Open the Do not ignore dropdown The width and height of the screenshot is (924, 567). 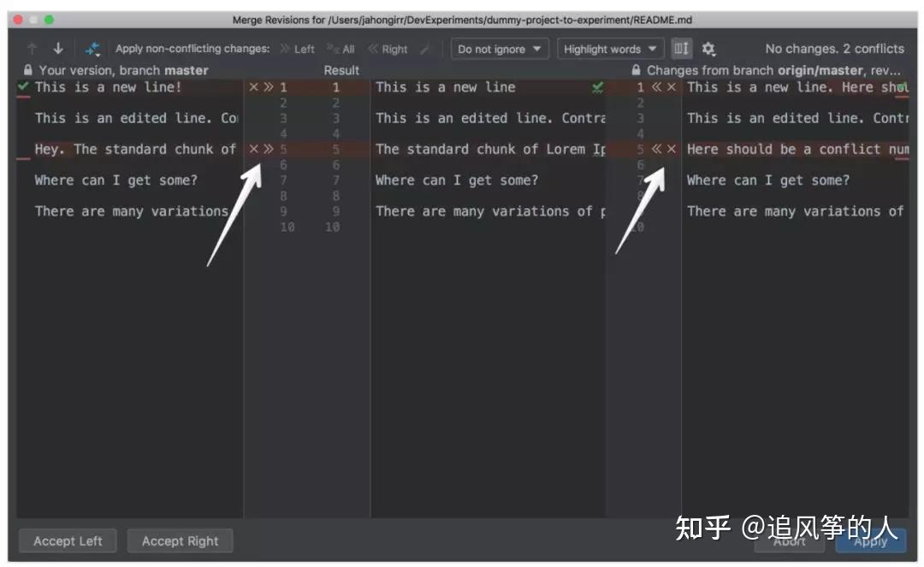pos(500,49)
